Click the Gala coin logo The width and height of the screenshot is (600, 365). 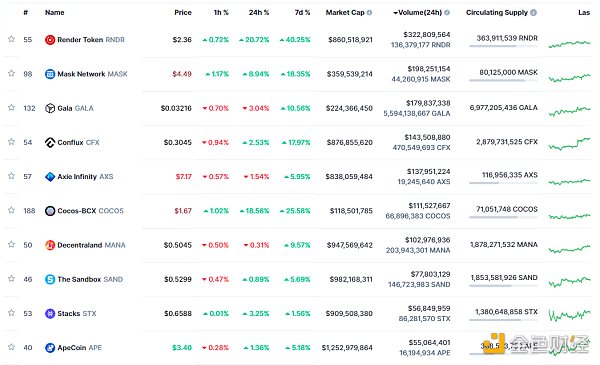50,108
